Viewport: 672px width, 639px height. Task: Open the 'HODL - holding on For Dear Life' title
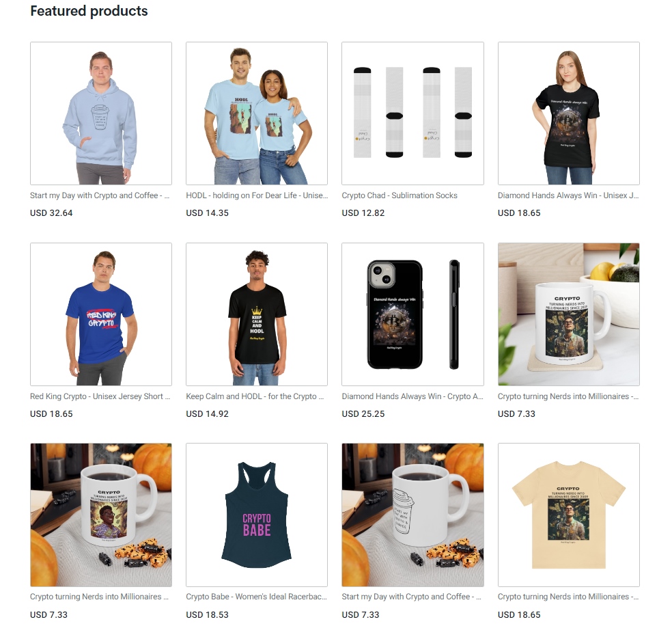click(257, 195)
